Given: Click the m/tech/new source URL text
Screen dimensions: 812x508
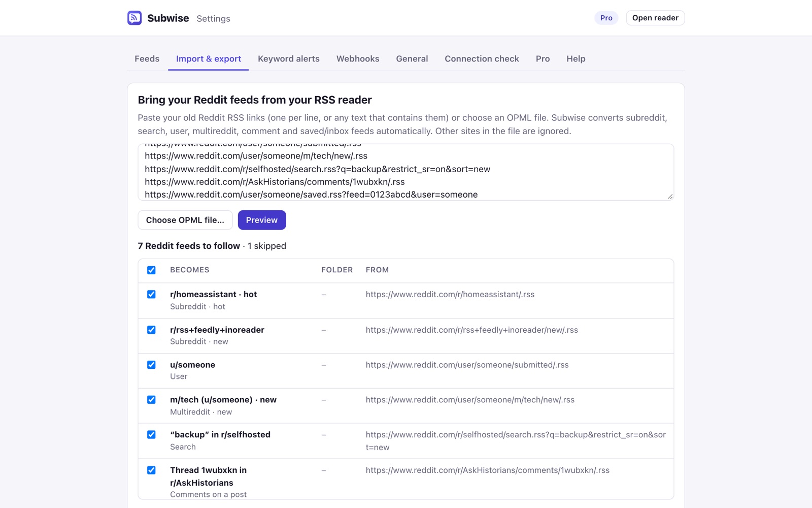Looking at the screenshot, I should click(x=470, y=400).
